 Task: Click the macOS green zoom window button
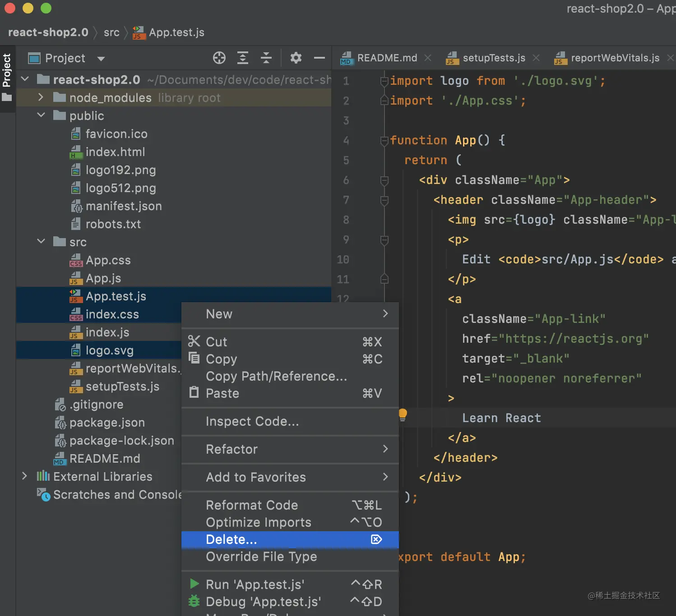(46, 8)
